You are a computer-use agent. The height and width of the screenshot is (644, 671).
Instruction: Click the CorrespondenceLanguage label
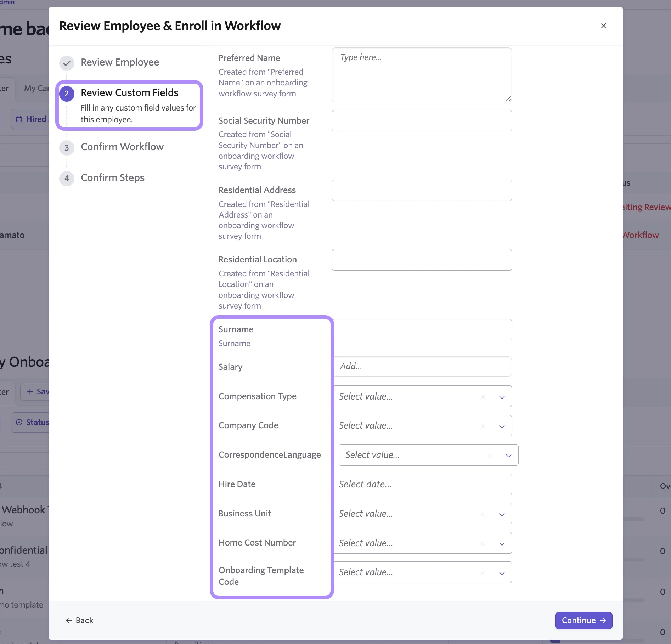point(270,454)
